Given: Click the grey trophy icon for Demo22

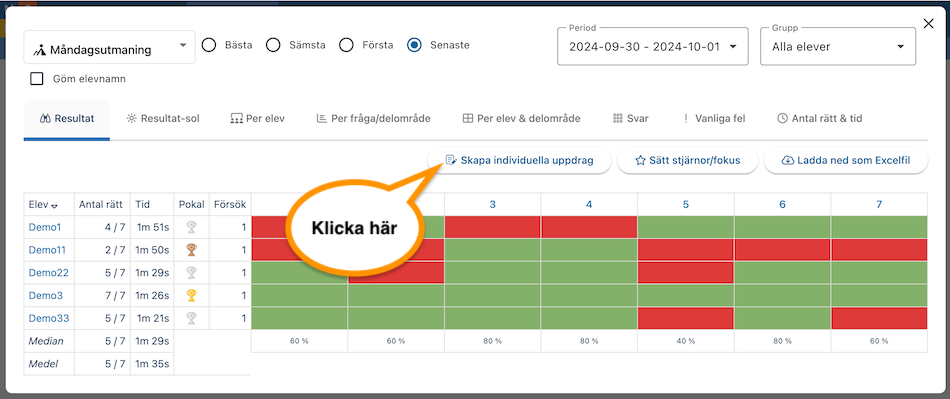Looking at the screenshot, I should 191,272.
